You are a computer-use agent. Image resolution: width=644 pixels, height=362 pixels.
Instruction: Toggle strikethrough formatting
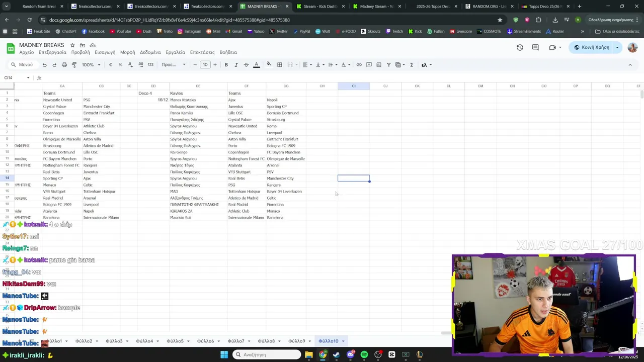[x=246, y=65]
